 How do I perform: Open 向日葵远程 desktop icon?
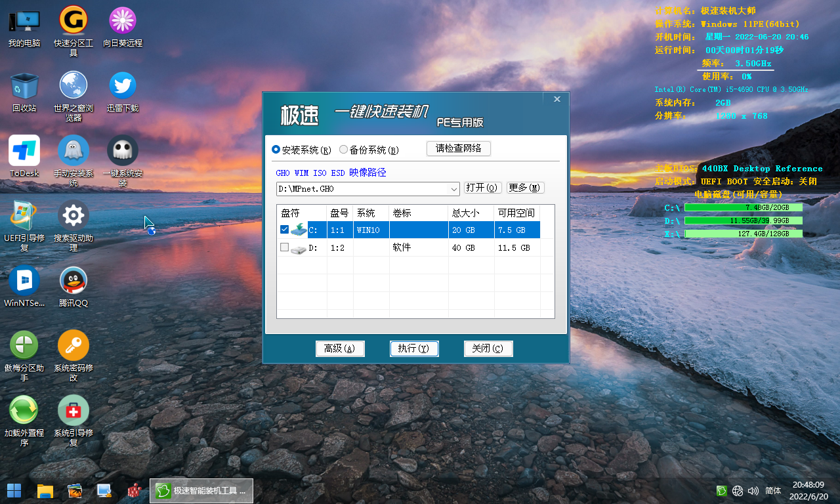(123, 28)
